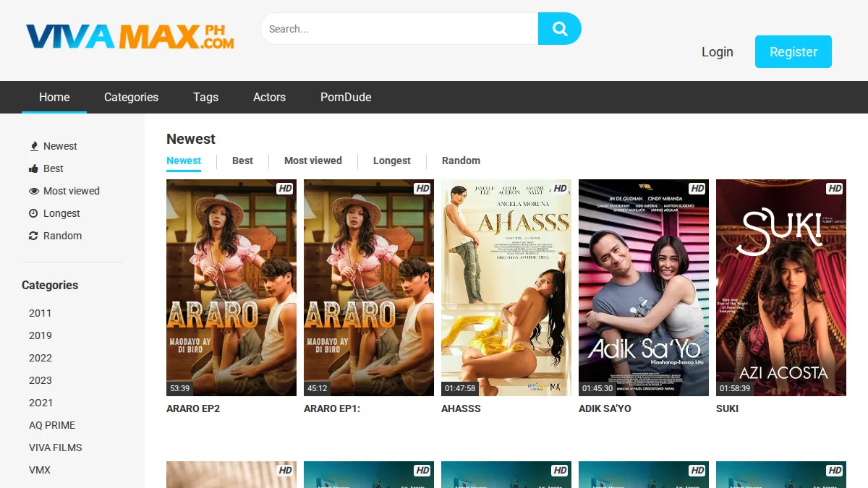Select the Newest tab above the video grid

(x=184, y=160)
